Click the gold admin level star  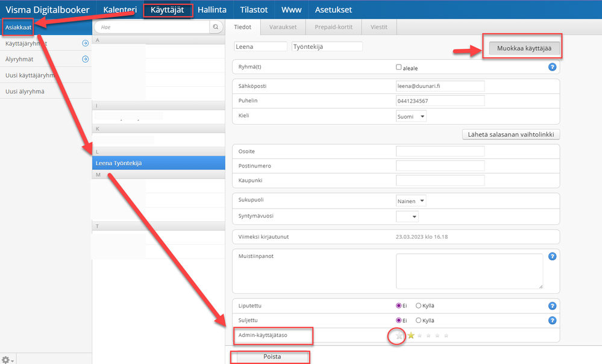click(411, 336)
